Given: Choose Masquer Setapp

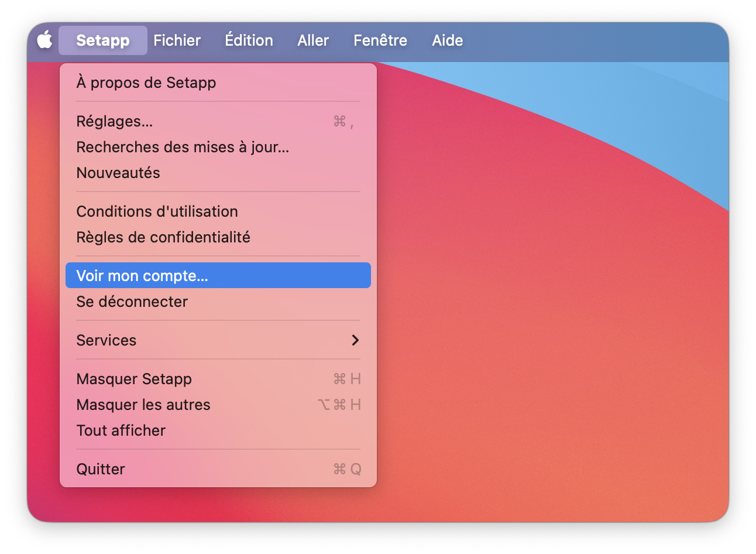Looking at the screenshot, I should (218, 379).
